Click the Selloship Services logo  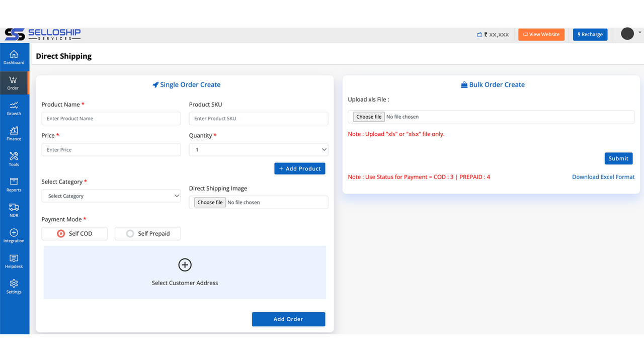(x=43, y=35)
